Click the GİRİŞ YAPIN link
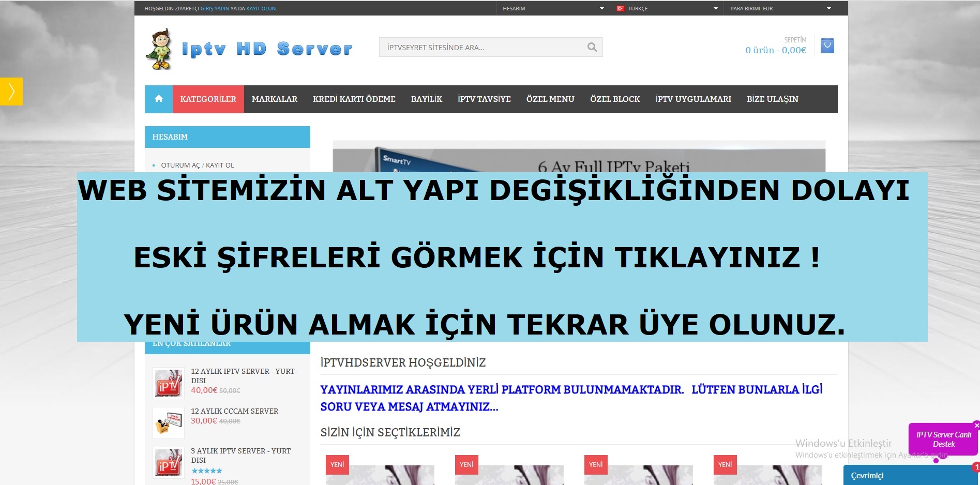Viewport: 980px width, 485px height. click(214, 8)
